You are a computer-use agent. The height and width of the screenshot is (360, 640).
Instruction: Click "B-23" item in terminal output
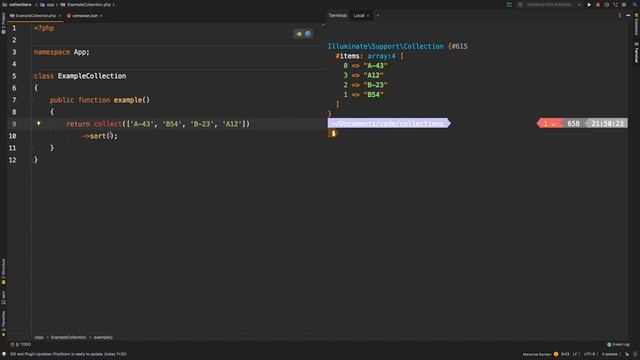[376, 85]
